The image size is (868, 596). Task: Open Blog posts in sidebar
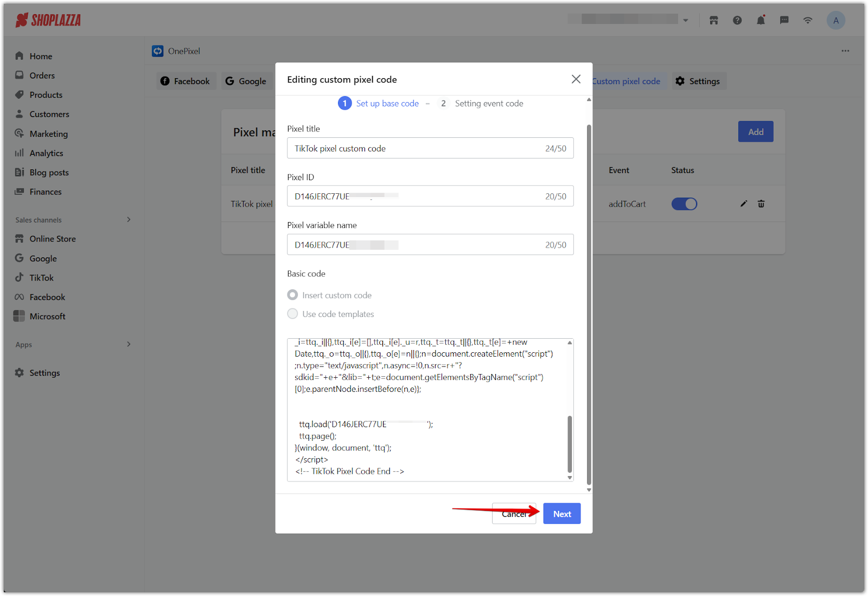click(49, 173)
